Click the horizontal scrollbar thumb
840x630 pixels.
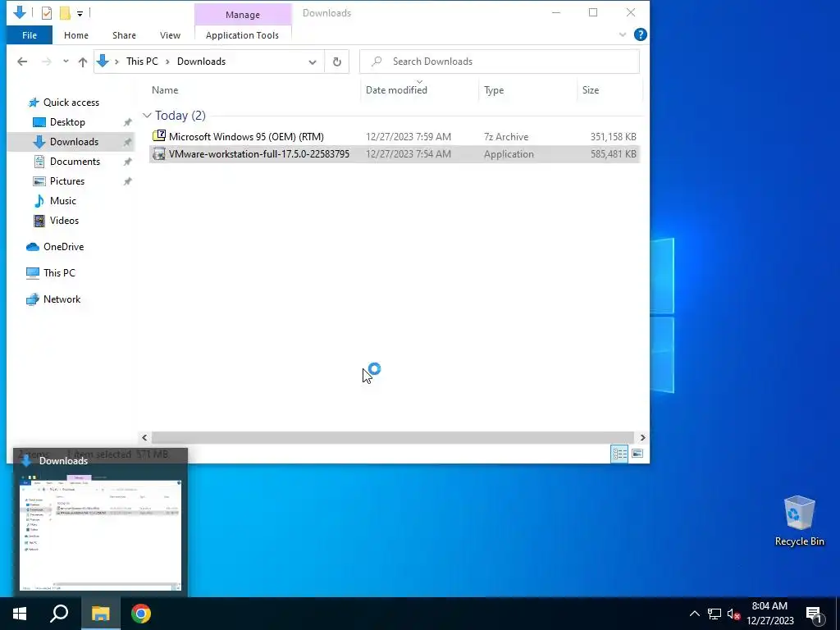point(393,438)
